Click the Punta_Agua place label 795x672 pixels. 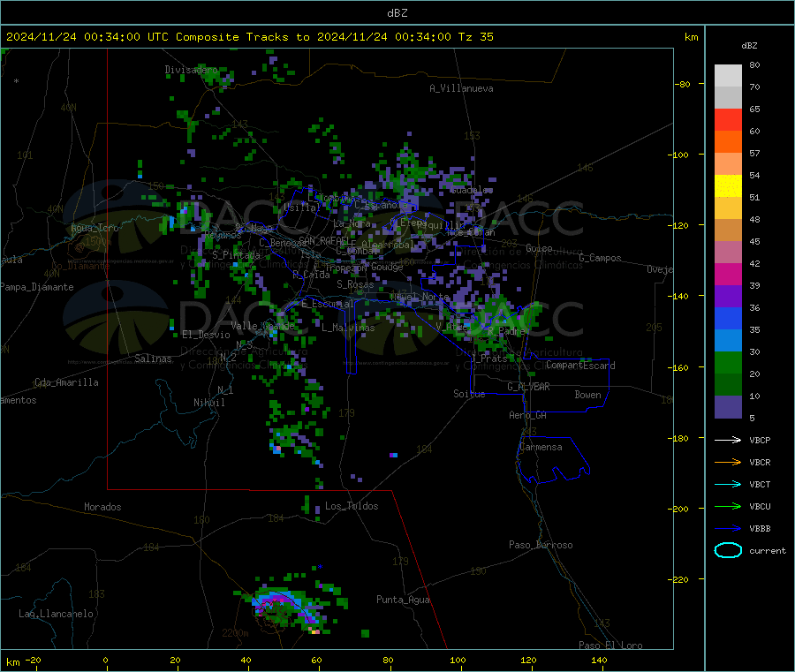click(403, 600)
